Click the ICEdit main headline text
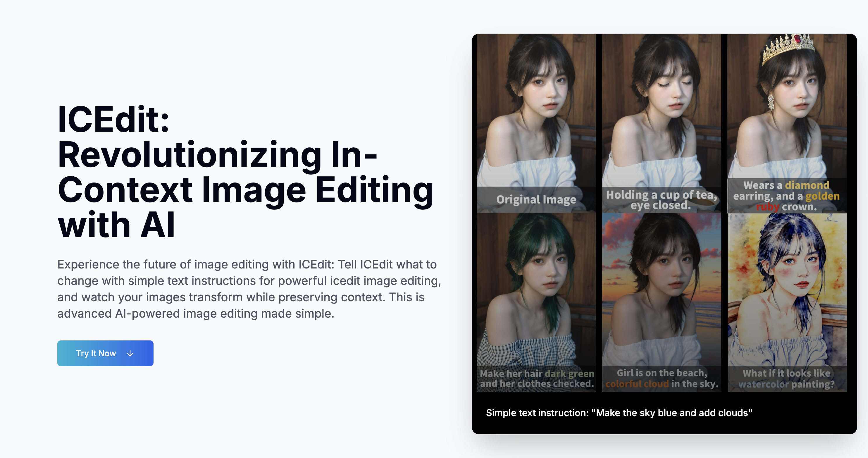Screen dimensions: 868x458 245,172
